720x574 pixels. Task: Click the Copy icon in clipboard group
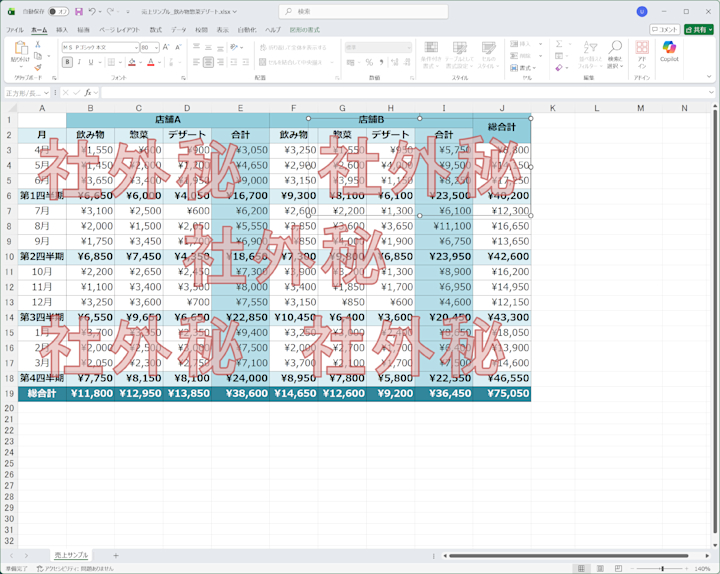pos(38,56)
